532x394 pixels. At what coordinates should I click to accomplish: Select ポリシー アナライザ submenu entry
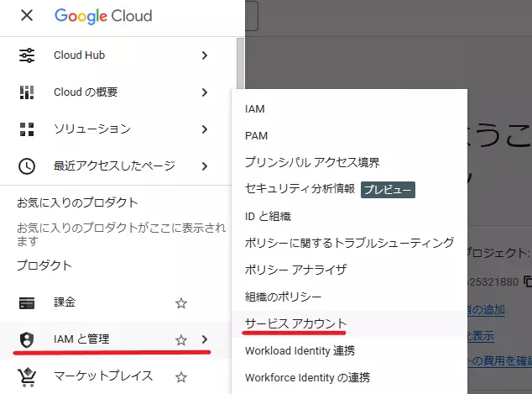pyautogui.click(x=349, y=270)
